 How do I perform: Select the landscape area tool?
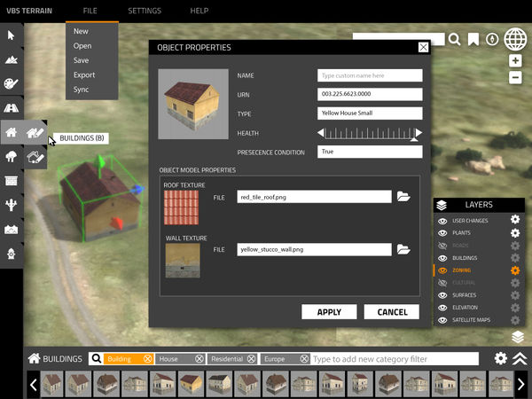(12, 230)
